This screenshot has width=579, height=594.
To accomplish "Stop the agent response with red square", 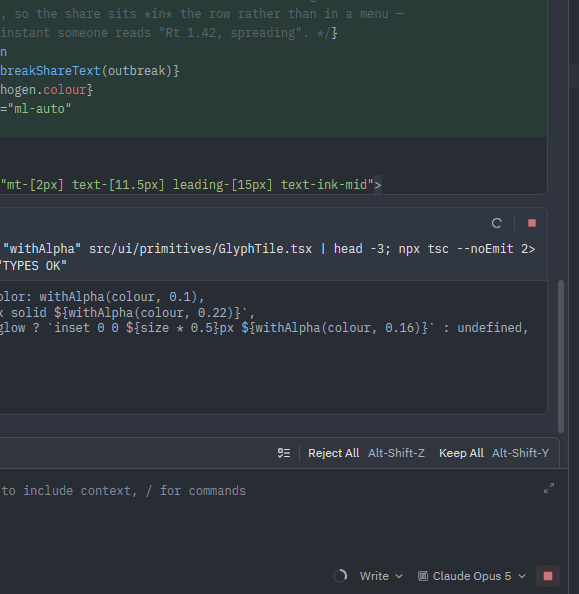I will [548, 576].
